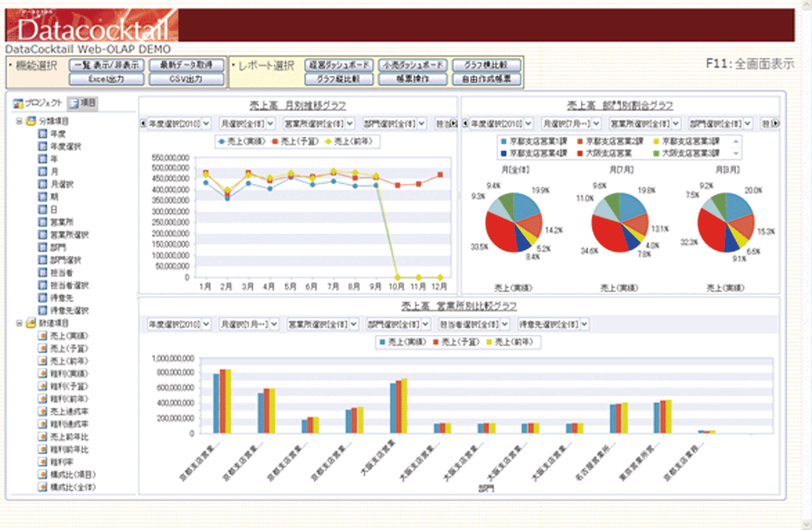812x530 pixels.
Task: Click the measure icon beside 売上達成率
Action: (x=43, y=411)
